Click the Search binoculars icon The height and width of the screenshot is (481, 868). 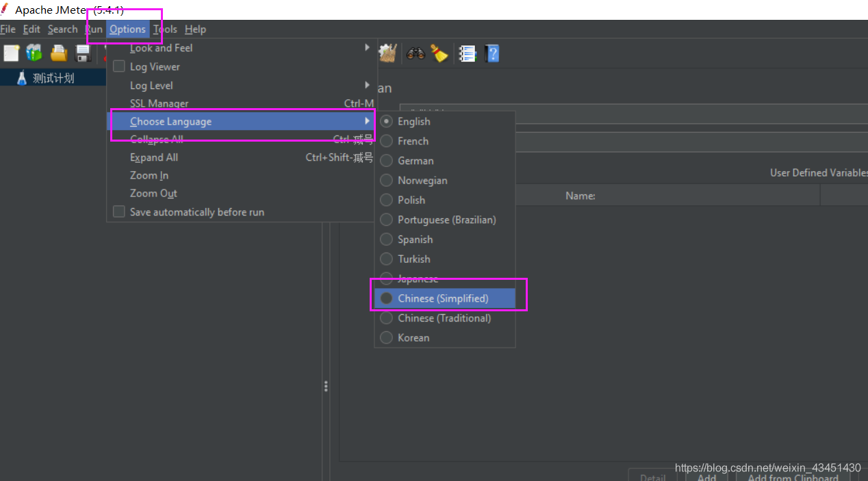tap(416, 53)
